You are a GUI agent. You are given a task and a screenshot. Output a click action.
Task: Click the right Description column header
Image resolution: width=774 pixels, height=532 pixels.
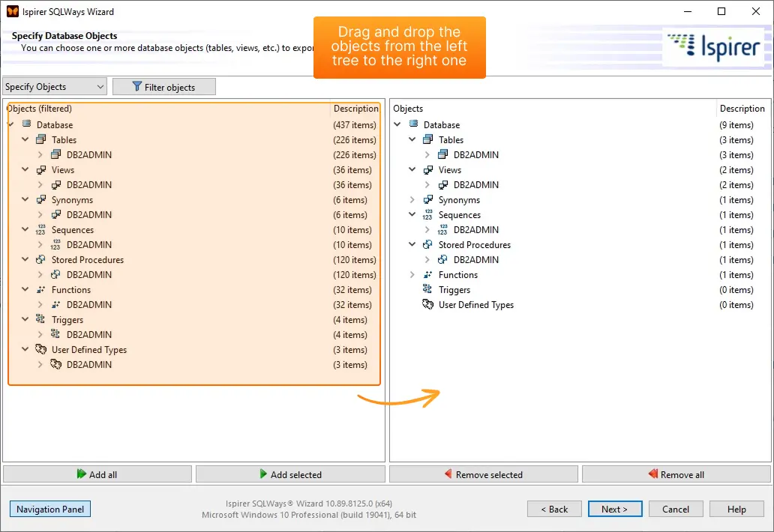(742, 109)
